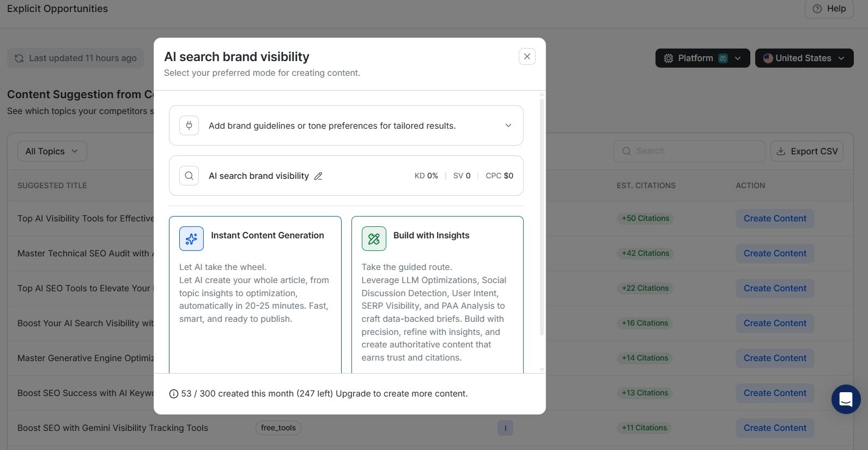Click the Help button
Screen dimensions: 868x450
829,9
